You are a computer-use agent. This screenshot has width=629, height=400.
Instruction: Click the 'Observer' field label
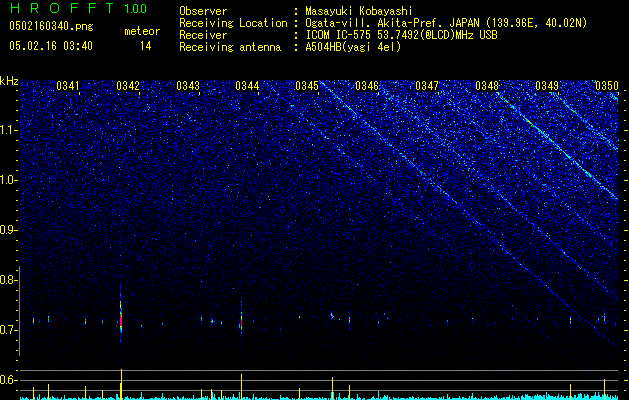203,11
